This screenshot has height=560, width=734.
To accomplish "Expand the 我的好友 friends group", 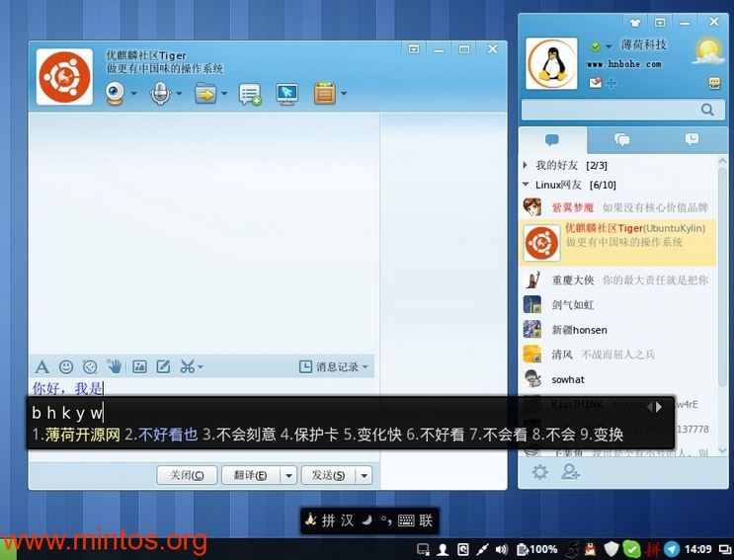I will tap(527, 165).
